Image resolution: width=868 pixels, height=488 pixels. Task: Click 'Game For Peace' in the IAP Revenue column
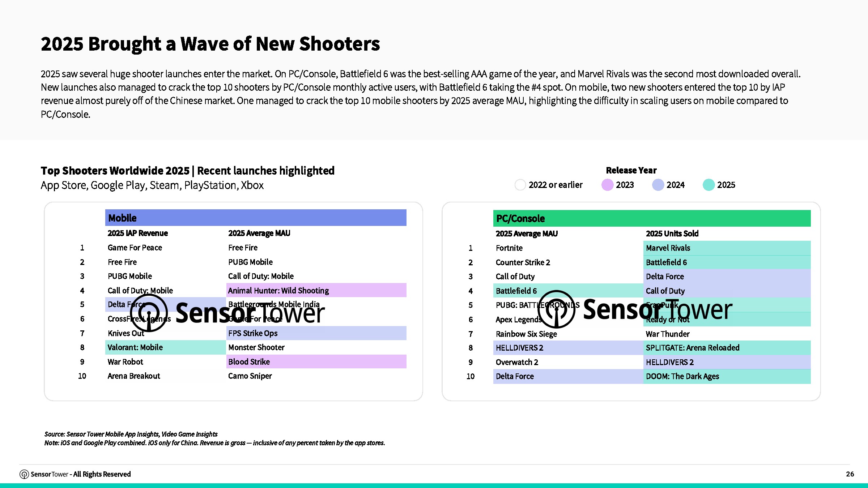[135, 248]
